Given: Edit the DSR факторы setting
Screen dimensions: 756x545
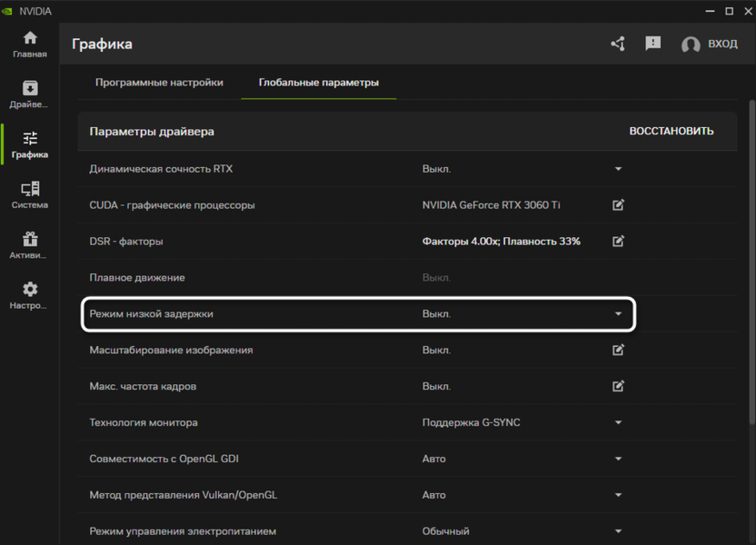Looking at the screenshot, I should point(618,242).
